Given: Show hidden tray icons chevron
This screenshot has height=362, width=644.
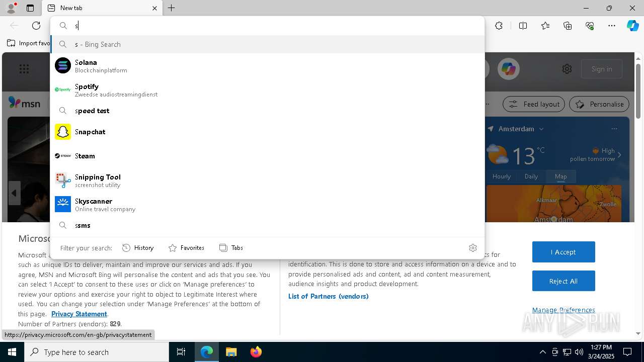Looking at the screenshot, I should [x=543, y=352].
